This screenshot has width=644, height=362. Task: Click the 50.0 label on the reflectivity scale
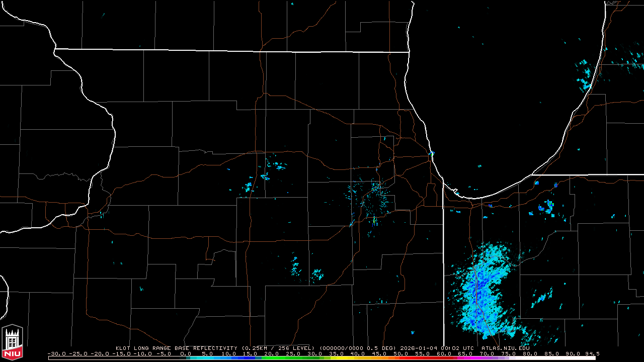(x=400, y=354)
